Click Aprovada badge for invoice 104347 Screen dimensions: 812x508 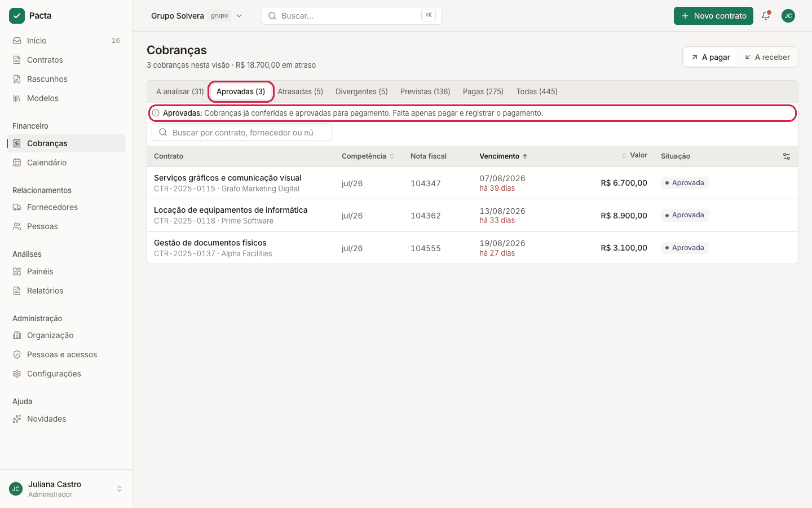tap(685, 183)
